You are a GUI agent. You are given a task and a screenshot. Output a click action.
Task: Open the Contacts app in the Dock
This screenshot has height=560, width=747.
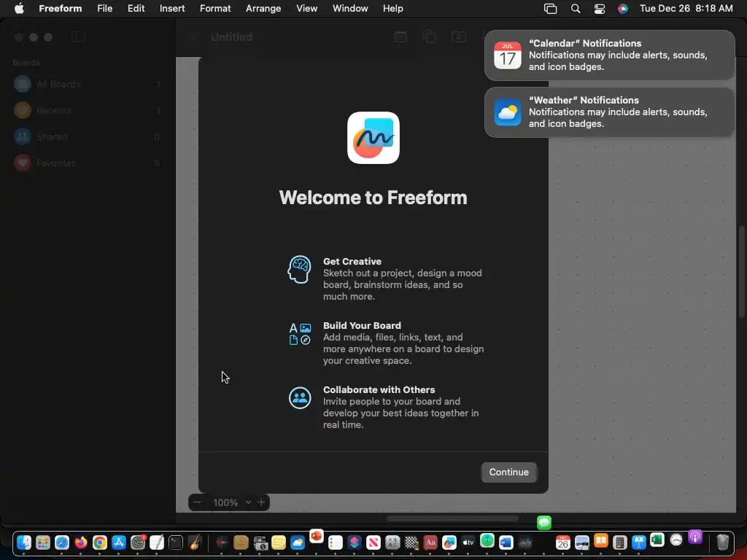[x=241, y=542]
